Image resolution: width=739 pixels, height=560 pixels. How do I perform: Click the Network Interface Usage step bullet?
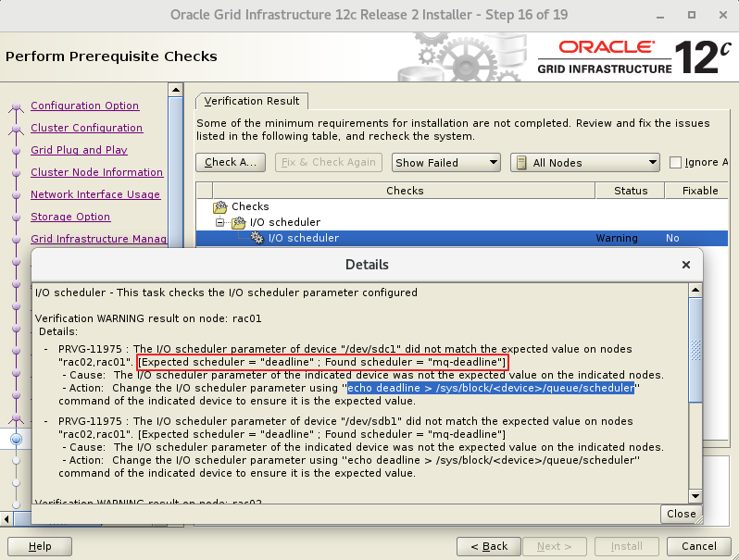click(16, 195)
